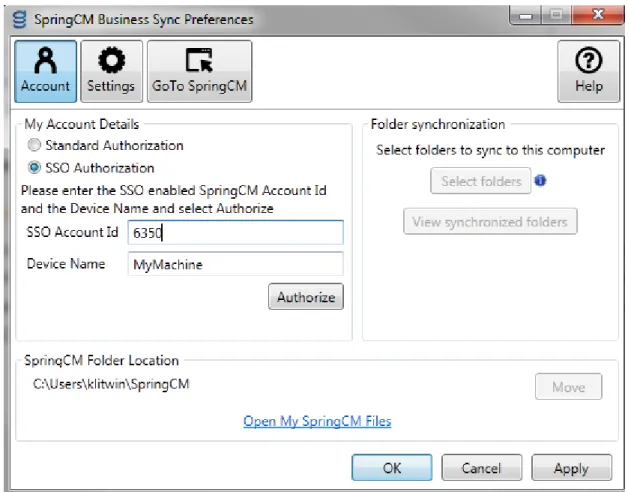628x492 pixels.
Task: Open My SpringCM Files link
Action: pyautogui.click(x=317, y=421)
